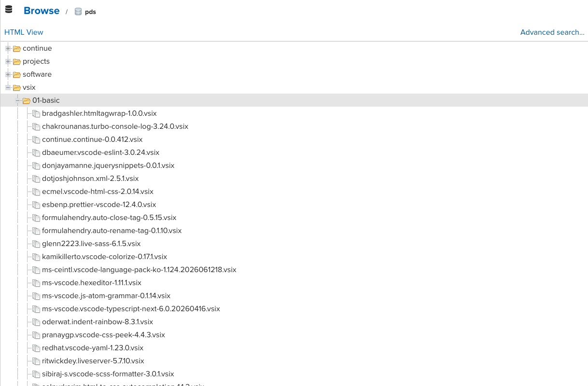The height and width of the screenshot is (386, 588).
Task: Click the projects folder icon
Action: coord(17,62)
